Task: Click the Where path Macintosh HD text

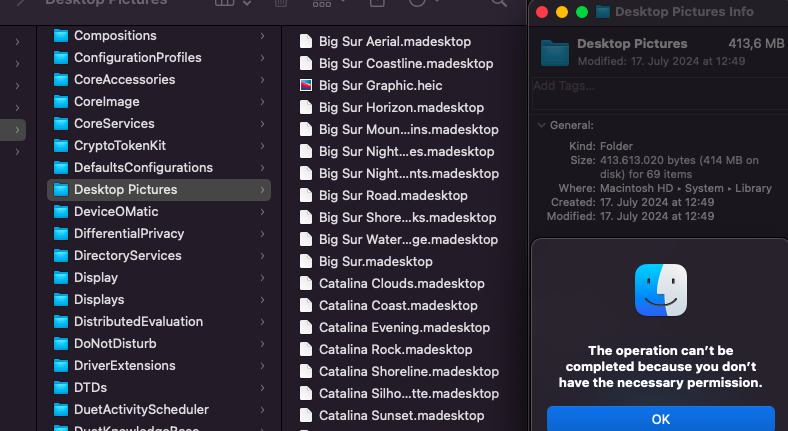Action: pos(636,188)
